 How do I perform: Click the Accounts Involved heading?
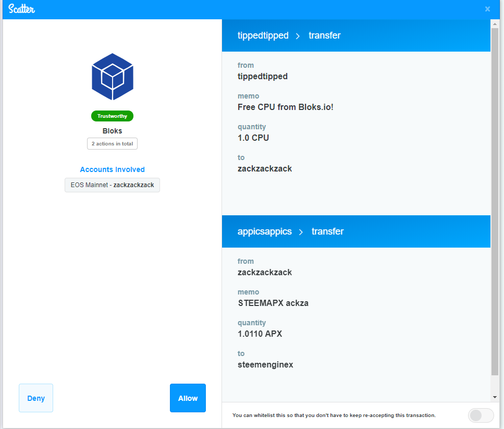112,169
